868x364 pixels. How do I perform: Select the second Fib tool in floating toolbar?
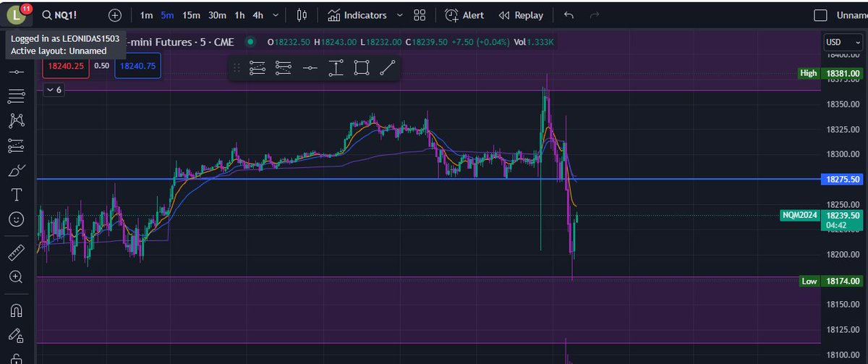[284, 68]
